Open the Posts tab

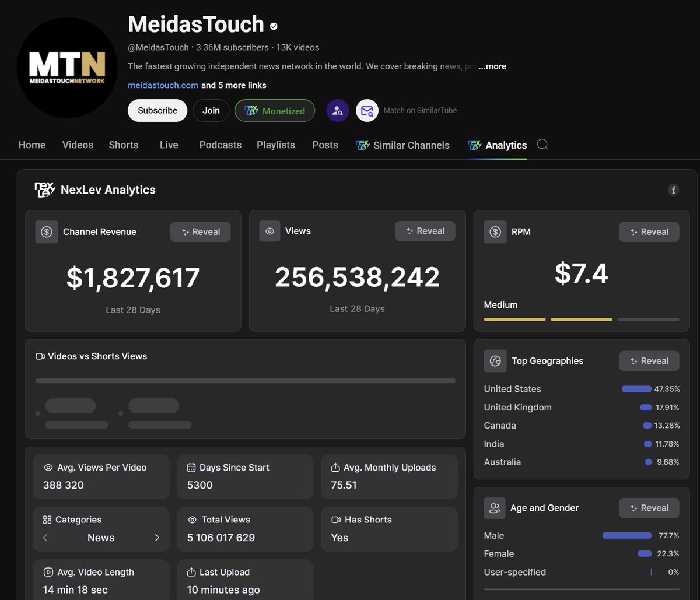coord(325,145)
